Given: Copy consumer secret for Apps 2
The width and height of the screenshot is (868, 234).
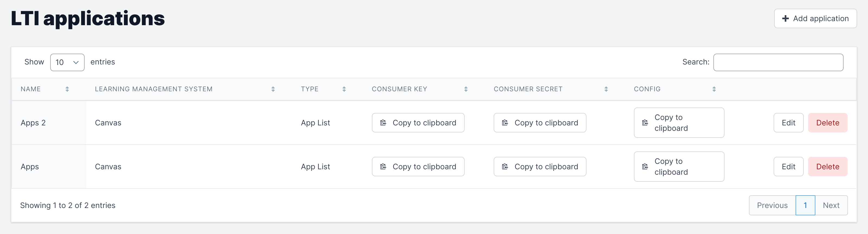Looking at the screenshot, I should pyautogui.click(x=540, y=123).
